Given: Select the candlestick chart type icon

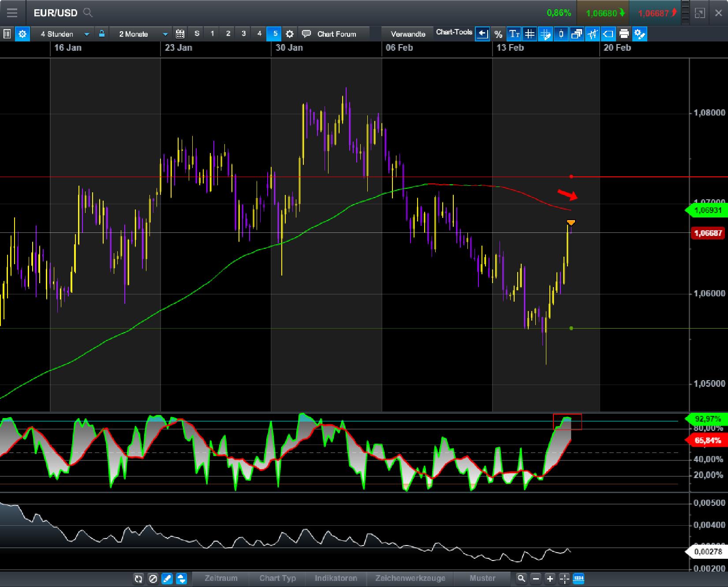Looking at the screenshot, I should coord(560,34).
